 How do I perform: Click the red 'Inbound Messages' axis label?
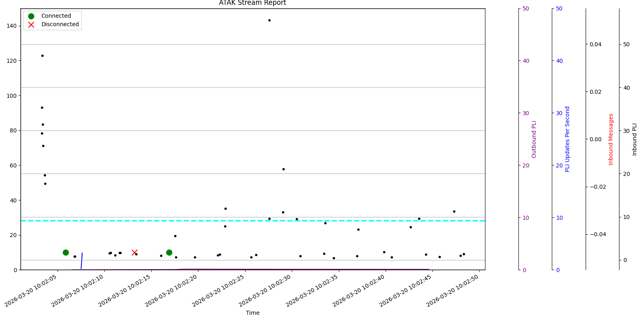coord(611,139)
